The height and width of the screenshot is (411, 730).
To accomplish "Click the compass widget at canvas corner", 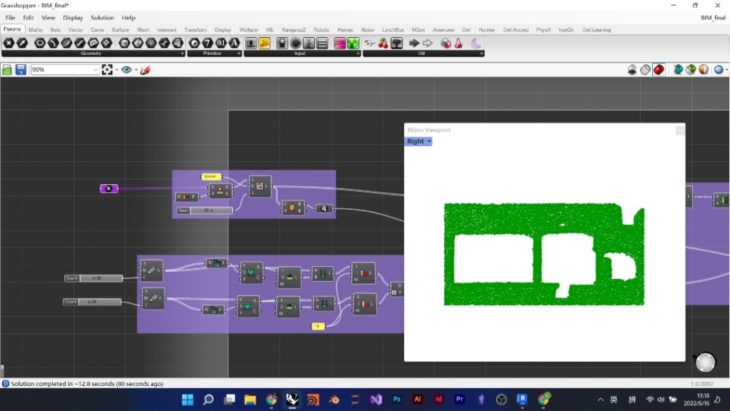I will (x=705, y=363).
